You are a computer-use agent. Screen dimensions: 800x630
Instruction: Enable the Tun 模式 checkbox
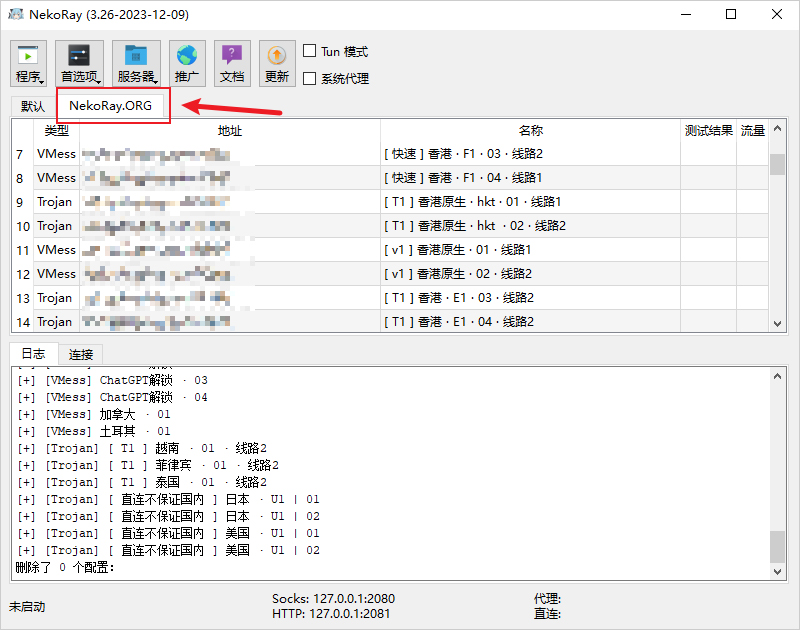(x=311, y=50)
